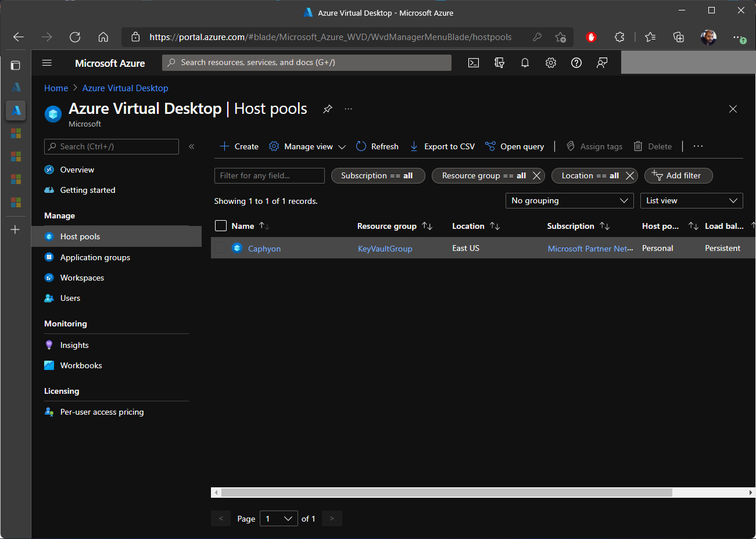This screenshot has height=539, width=756.
Task: Open KeyVaultGroup resource group link
Action: point(385,249)
